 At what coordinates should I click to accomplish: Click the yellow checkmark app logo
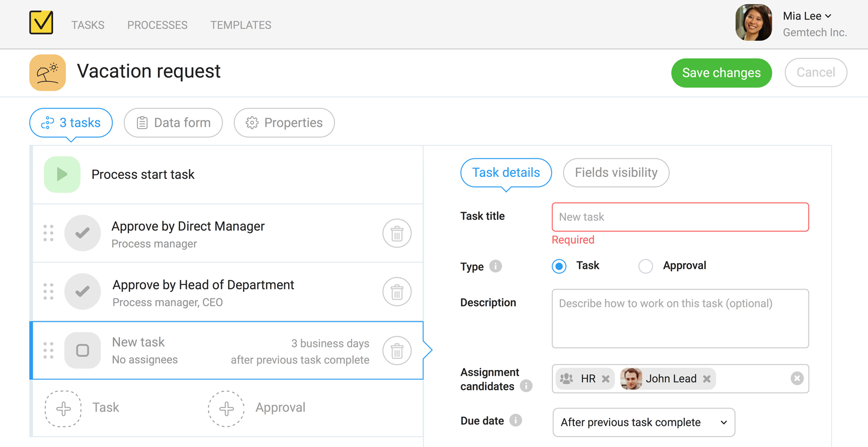41,23
